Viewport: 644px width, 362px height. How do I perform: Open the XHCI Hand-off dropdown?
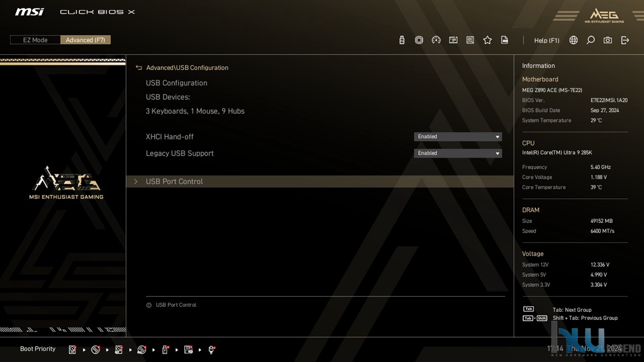pyautogui.click(x=458, y=136)
